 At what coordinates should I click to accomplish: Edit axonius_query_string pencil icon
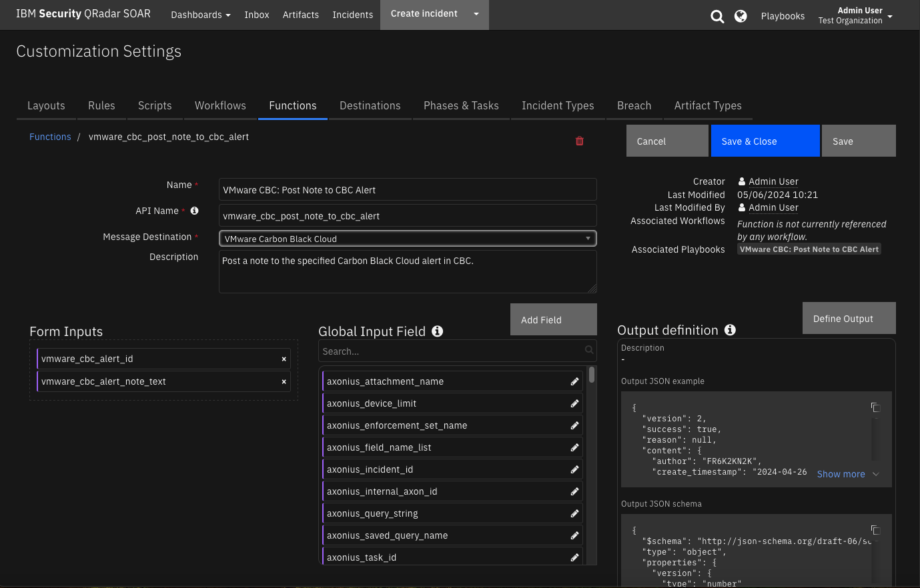(x=574, y=514)
